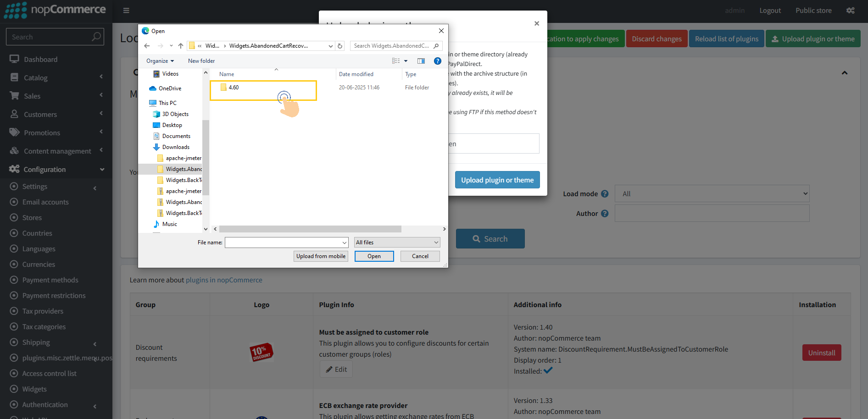Sort files by Date modified column
This screenshot has width=868, height=419.
coord(356,74)
